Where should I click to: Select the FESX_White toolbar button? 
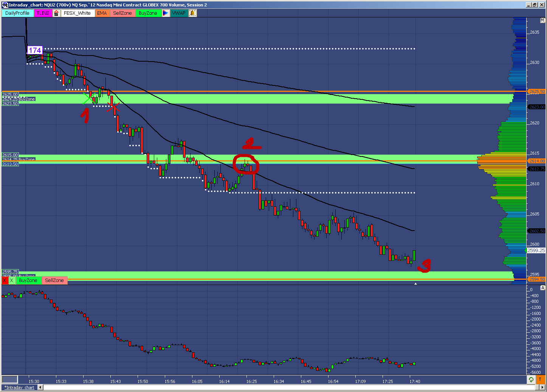77,13
